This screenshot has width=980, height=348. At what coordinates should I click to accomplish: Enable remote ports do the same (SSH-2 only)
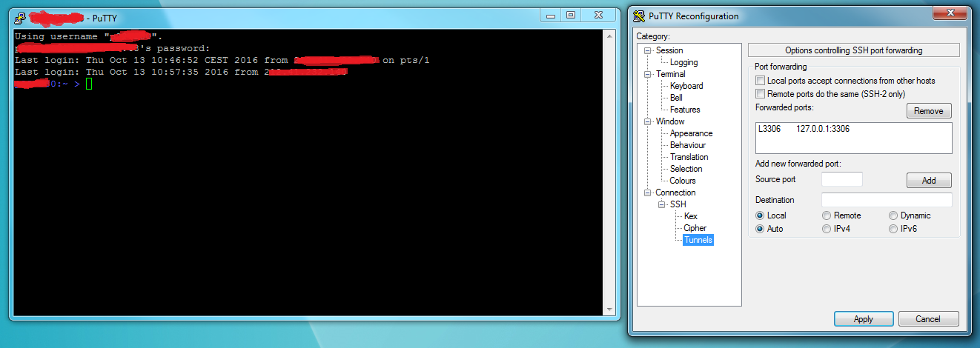click(760, 94)
